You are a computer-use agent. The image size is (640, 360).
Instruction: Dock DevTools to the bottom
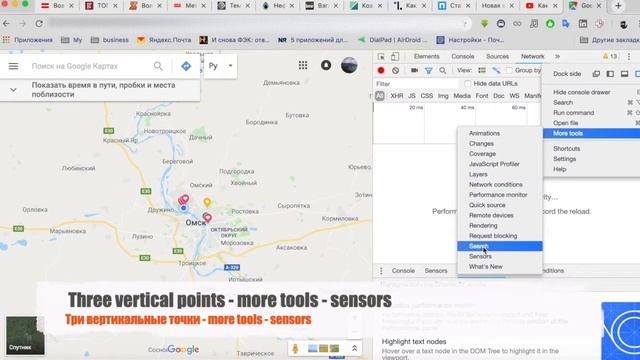click(624, 74)
